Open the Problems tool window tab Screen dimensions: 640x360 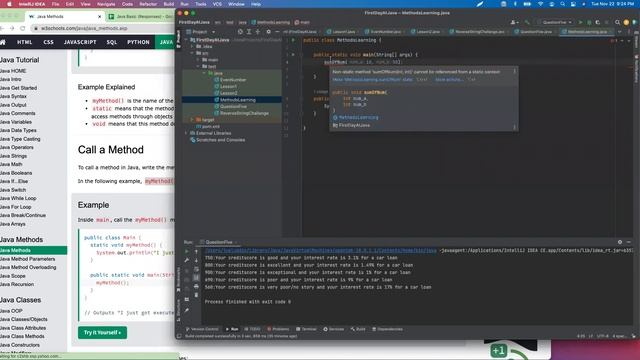(x=278, y=329)
